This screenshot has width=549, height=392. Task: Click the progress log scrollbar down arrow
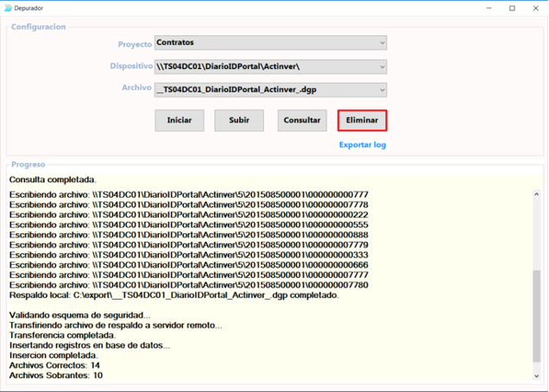pos(537,377)
